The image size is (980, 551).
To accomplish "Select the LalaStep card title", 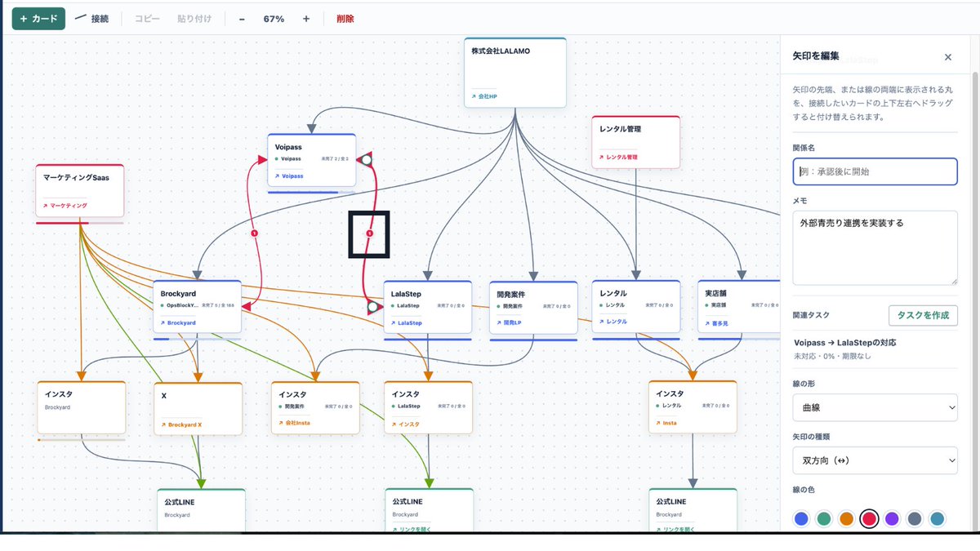I will coord(406,292).
